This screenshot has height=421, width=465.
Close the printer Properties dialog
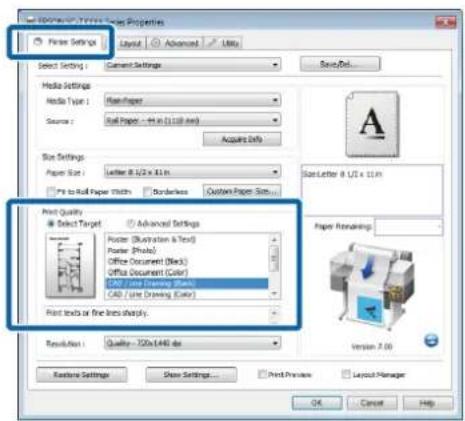click(x=446, y=22)
